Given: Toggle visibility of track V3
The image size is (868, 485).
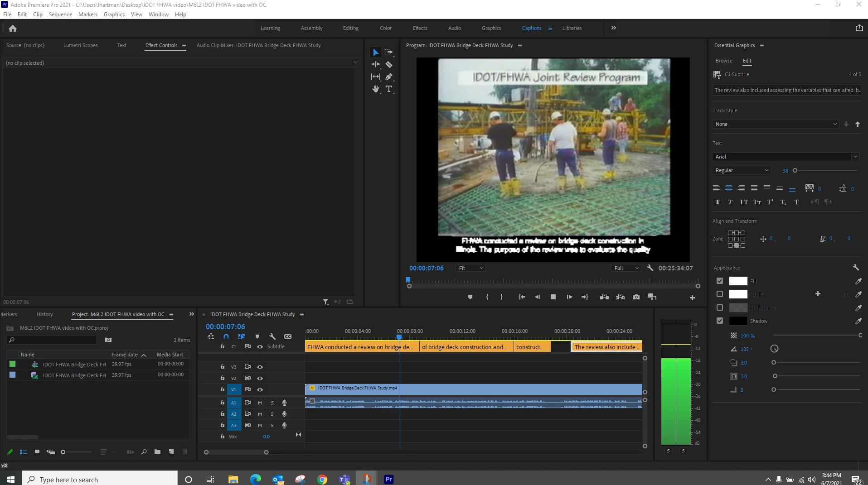Looking at the screenshot, I should pyautogui.click(x=260, y=367).
